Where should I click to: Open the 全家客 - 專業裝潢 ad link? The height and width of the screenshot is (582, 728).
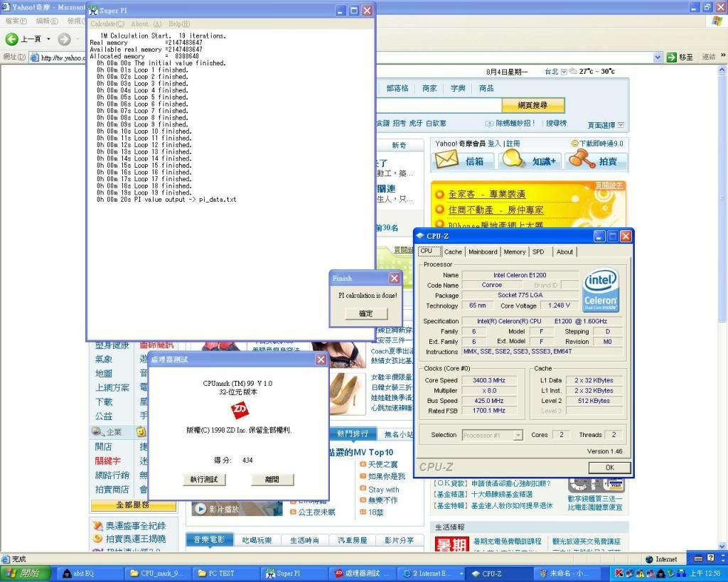tap(487, 195)
